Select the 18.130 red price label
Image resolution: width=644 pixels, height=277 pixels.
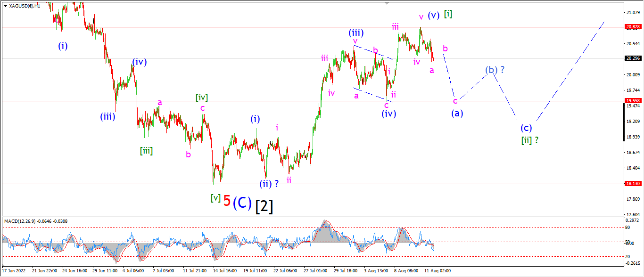pos(632,184)
